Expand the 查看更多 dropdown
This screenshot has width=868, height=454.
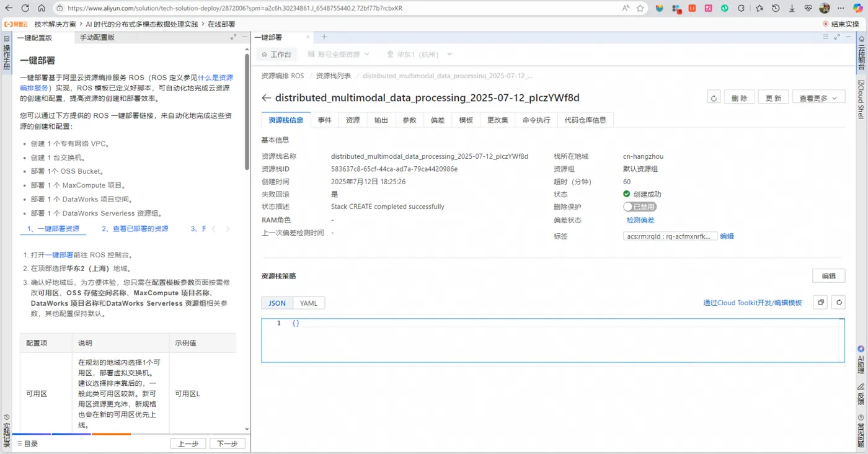coord(818,98)
